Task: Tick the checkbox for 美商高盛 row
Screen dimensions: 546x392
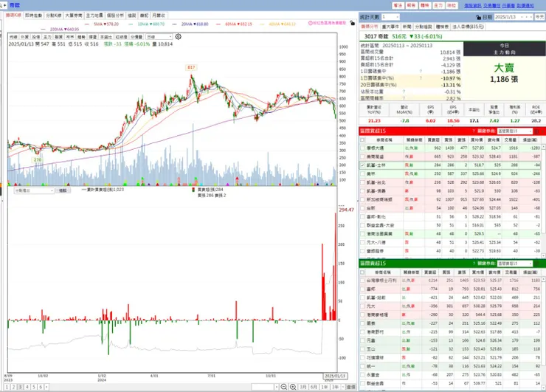Action: pos(362,157)
